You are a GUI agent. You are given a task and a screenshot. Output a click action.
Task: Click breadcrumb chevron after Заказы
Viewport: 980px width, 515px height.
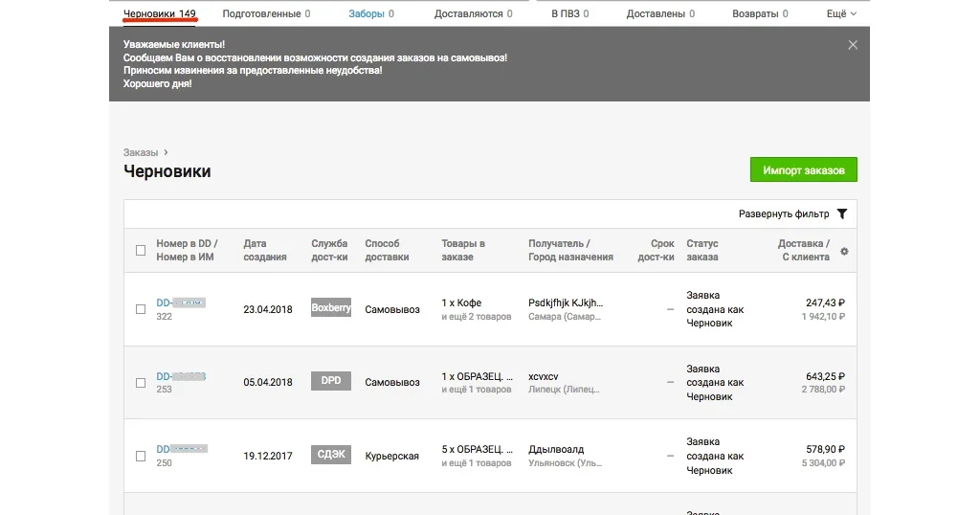[x=166, y=152]
